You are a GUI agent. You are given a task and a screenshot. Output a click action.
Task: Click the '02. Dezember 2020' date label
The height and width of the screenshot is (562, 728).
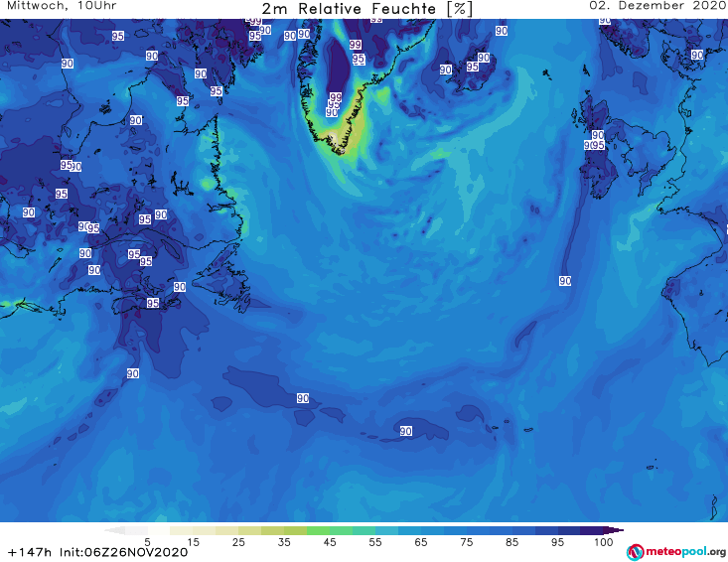tap(656, 6)
